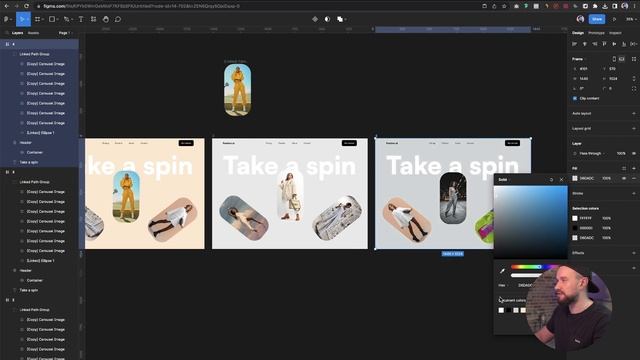Click the FFFFFF selection color swatch
This screenshot has width=640, height=360.
tap(575, 218)
